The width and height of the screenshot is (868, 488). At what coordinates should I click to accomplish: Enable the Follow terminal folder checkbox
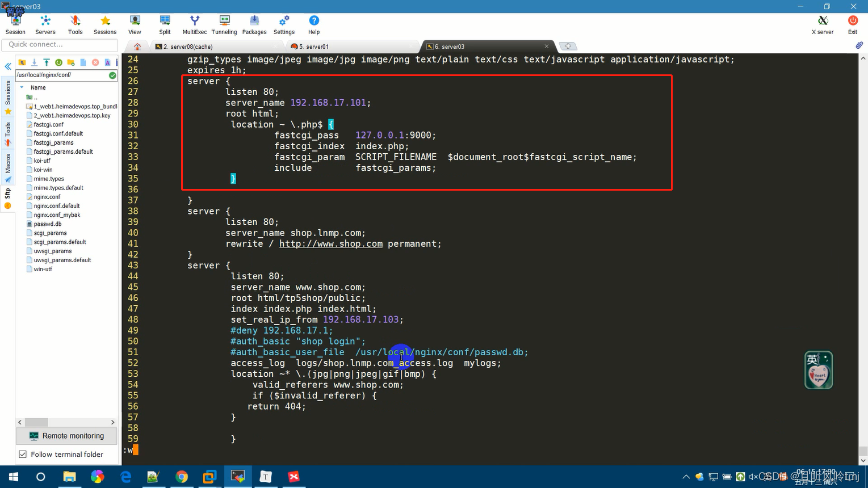click(x=23, y=455)
